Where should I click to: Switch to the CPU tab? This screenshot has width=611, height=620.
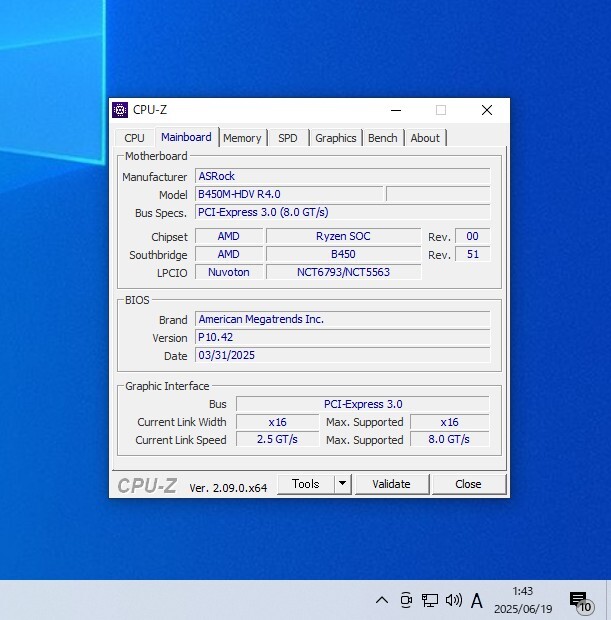tap(134, 138)
